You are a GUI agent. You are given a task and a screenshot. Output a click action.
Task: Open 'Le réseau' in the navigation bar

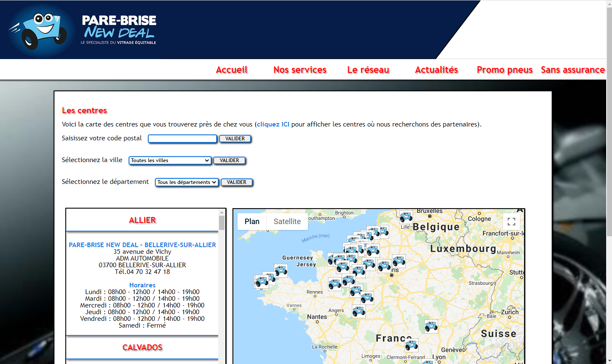pos(368,70)
